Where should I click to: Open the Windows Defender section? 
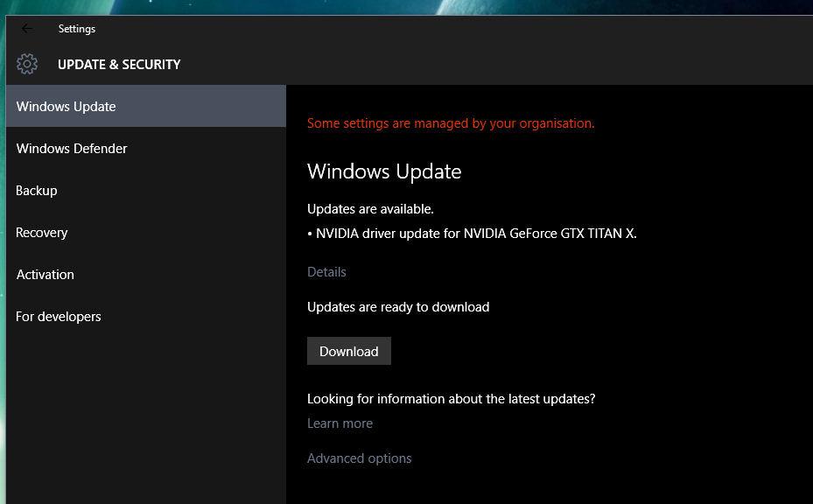[x=146, y=148]
